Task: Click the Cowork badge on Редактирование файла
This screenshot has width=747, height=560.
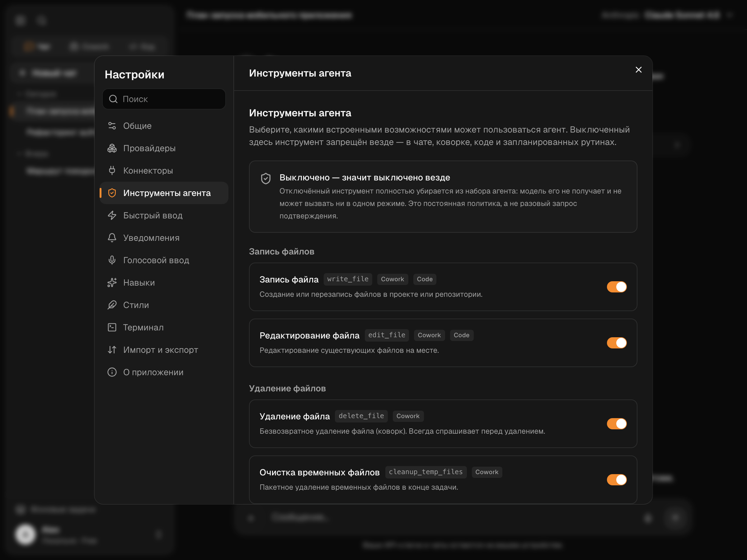Action: (x=429, y=335)
